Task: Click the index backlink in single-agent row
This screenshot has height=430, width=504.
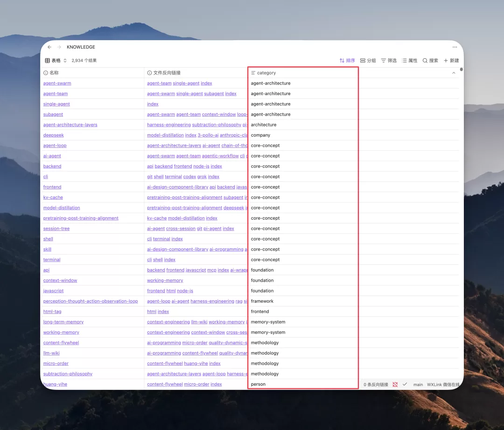Action: (x=153, y=104)
